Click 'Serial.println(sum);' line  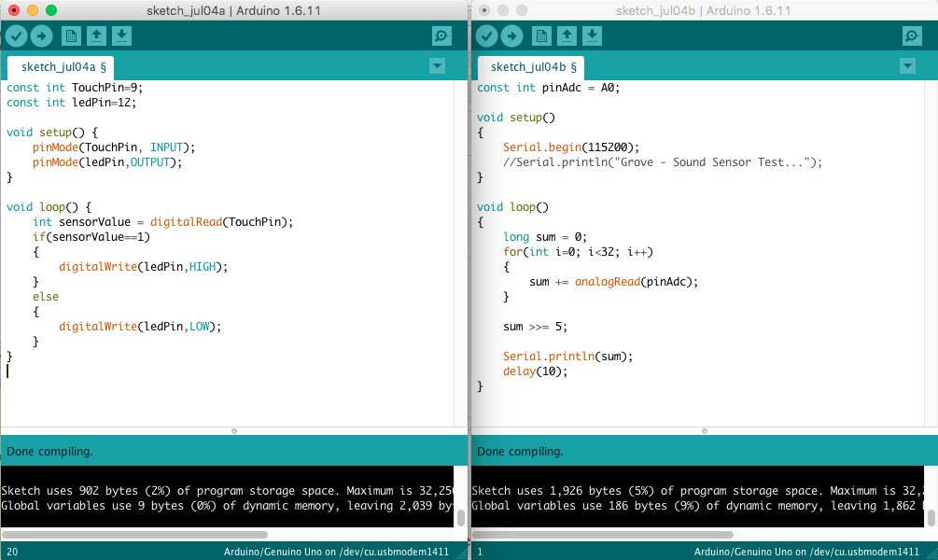567,357
